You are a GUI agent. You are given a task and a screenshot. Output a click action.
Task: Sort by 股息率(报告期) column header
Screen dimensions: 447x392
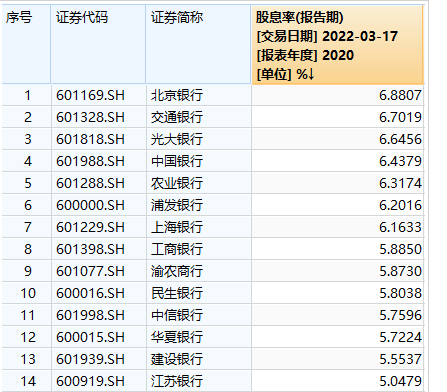337,45
